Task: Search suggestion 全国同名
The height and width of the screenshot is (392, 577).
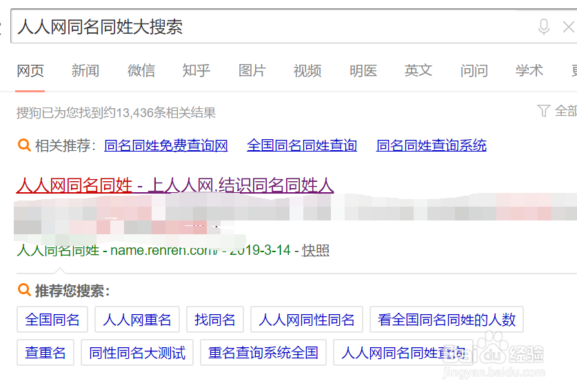Action: pyautogui.click(x=52, y=320)
